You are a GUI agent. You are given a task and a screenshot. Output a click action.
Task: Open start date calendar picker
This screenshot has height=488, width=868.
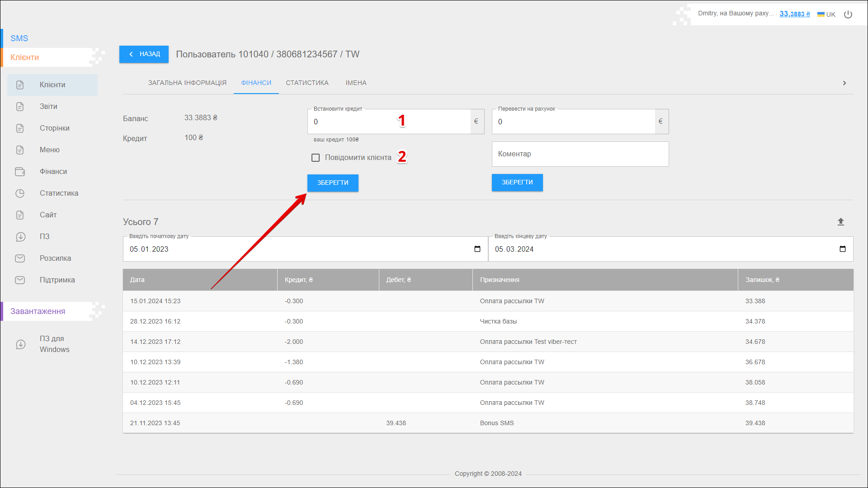477,249
